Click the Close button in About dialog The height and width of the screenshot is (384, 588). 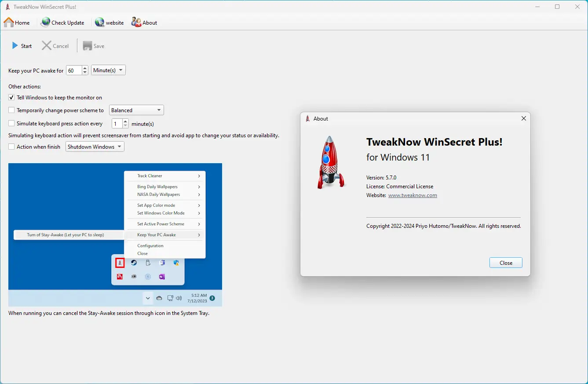[506, 263]
